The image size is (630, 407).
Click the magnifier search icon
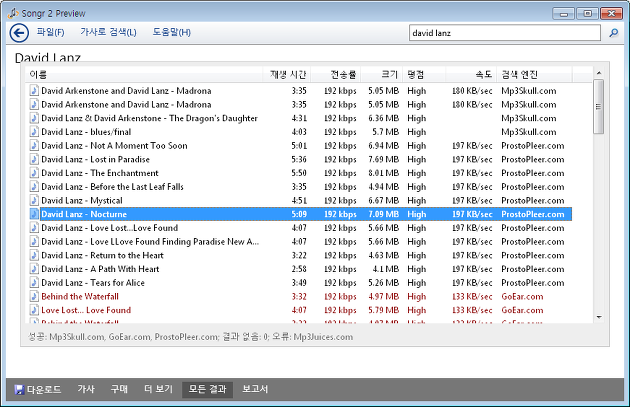(614, 33)
